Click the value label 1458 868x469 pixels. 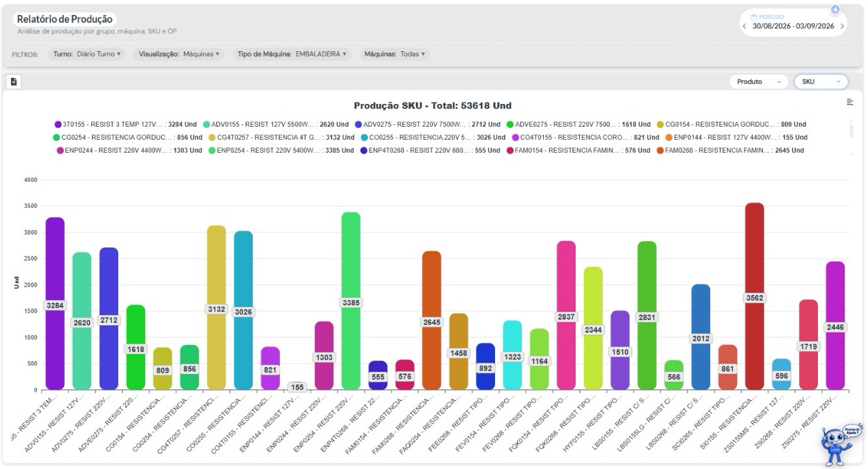459,353
